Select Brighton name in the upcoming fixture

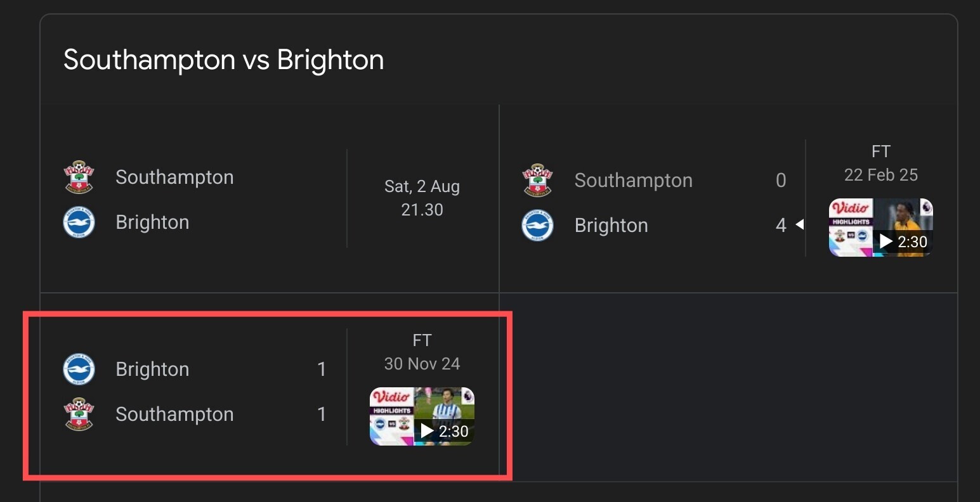[x=152, y=222]
